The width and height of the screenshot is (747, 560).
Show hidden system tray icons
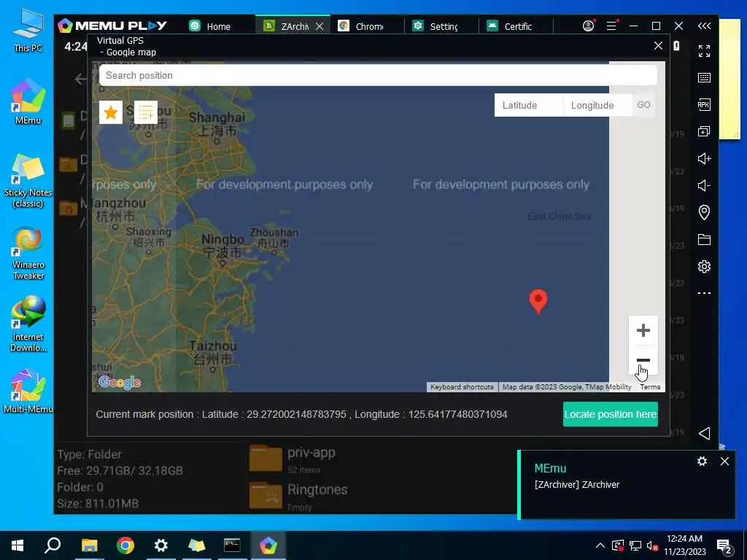coord(600,545)
